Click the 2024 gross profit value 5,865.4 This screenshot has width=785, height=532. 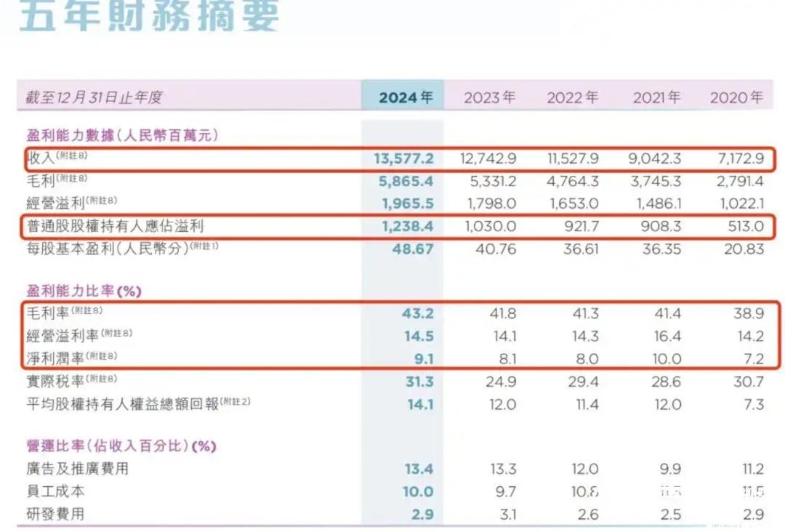pos(407,180)
